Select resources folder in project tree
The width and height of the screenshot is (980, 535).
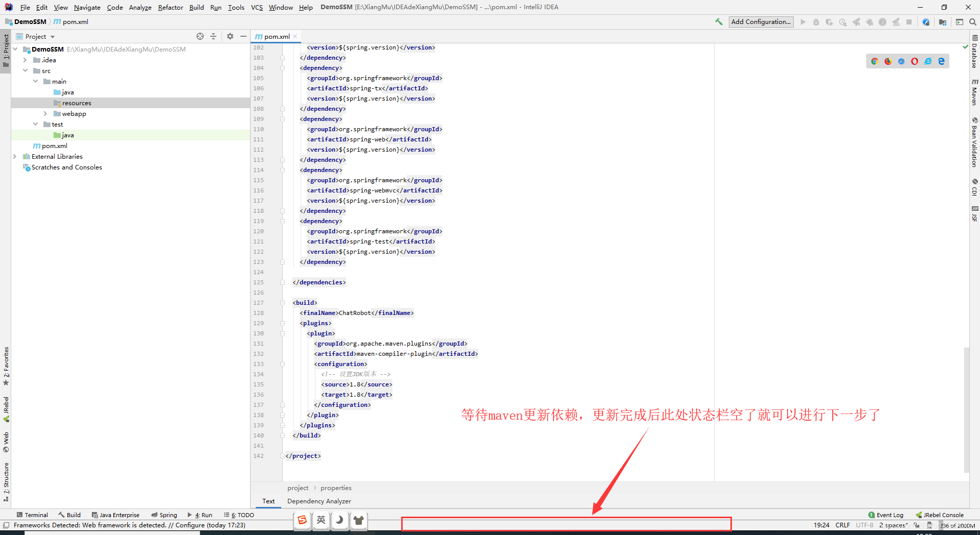pos(131,103)
